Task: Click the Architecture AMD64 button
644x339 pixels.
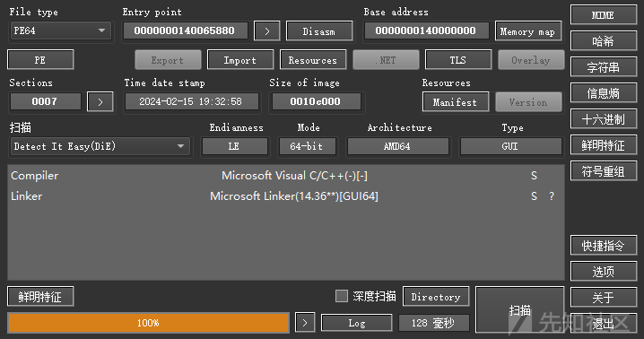Action: click(397, 146)
